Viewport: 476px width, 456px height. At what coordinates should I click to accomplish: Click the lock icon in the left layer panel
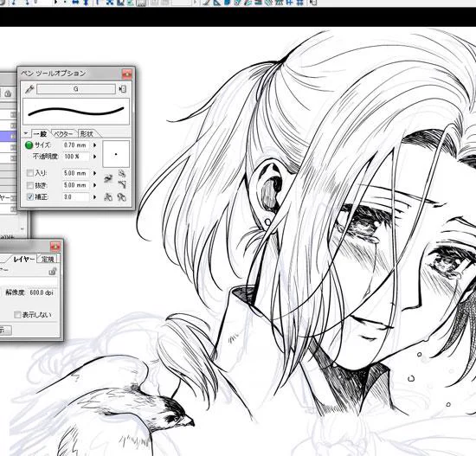(x=8, y=93)
